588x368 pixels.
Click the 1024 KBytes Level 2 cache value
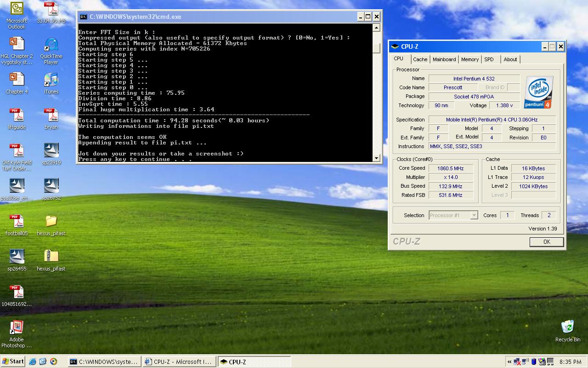(533, 186)
